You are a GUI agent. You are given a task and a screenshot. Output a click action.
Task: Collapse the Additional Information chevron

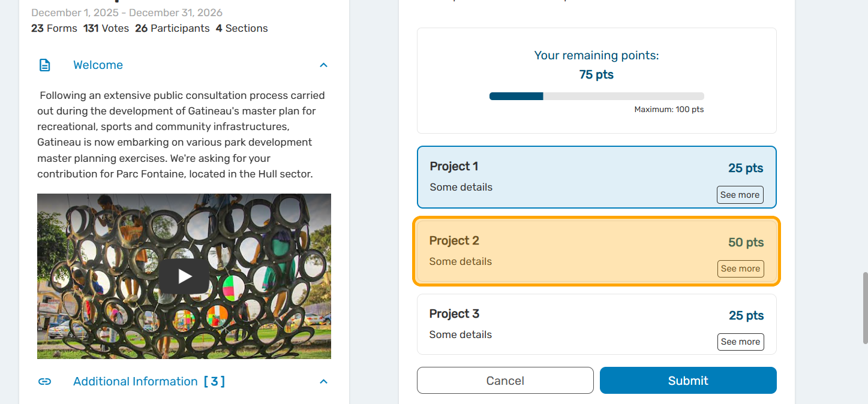[323, 382]
